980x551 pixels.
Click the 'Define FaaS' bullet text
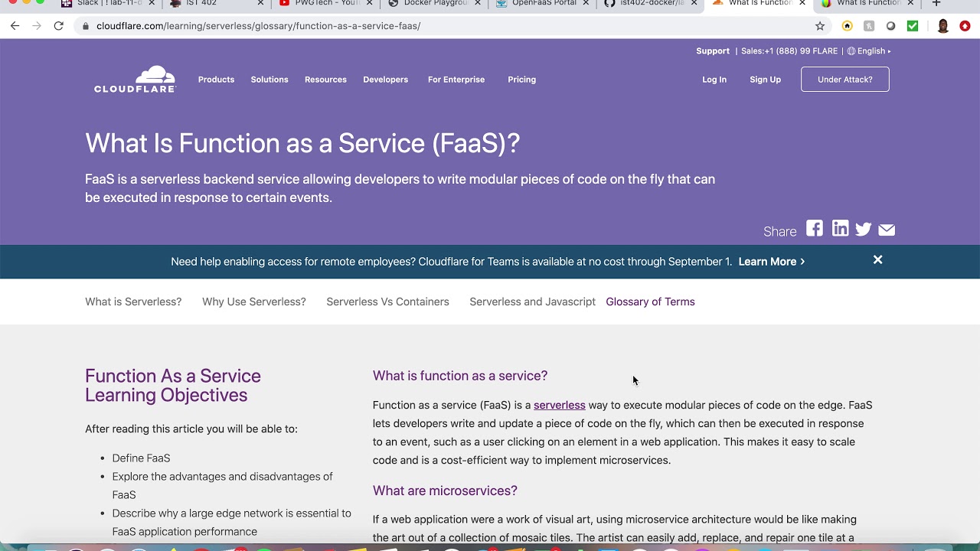141,458
